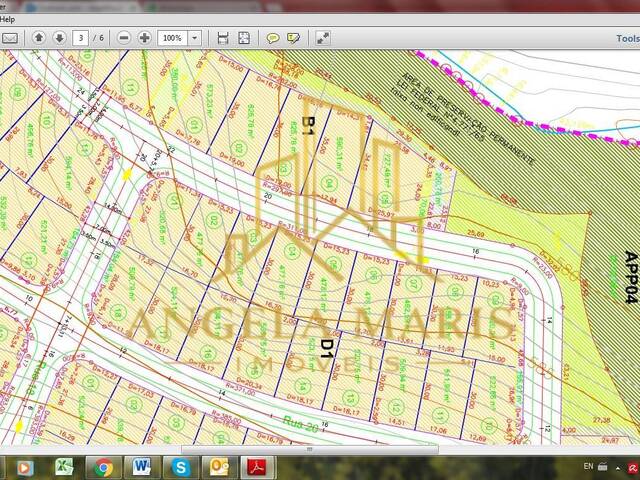The width and height of the screenshot is (640, 480).
Task: Add a sticky note comment
Action: 273,38
